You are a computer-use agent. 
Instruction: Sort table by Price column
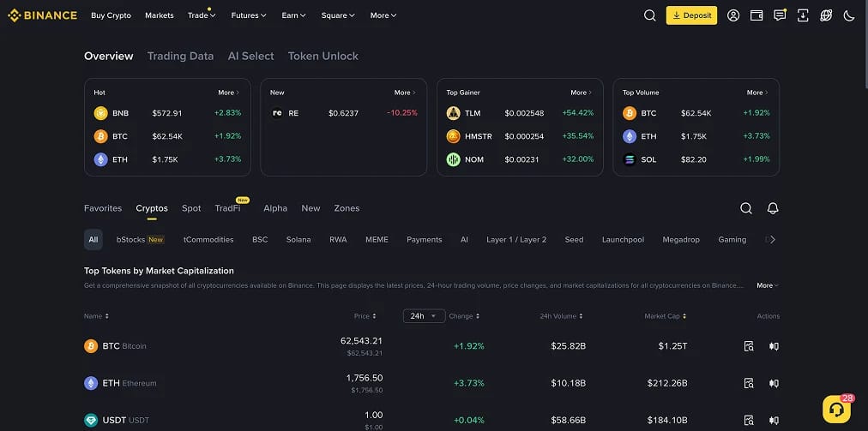click(365, 316)
